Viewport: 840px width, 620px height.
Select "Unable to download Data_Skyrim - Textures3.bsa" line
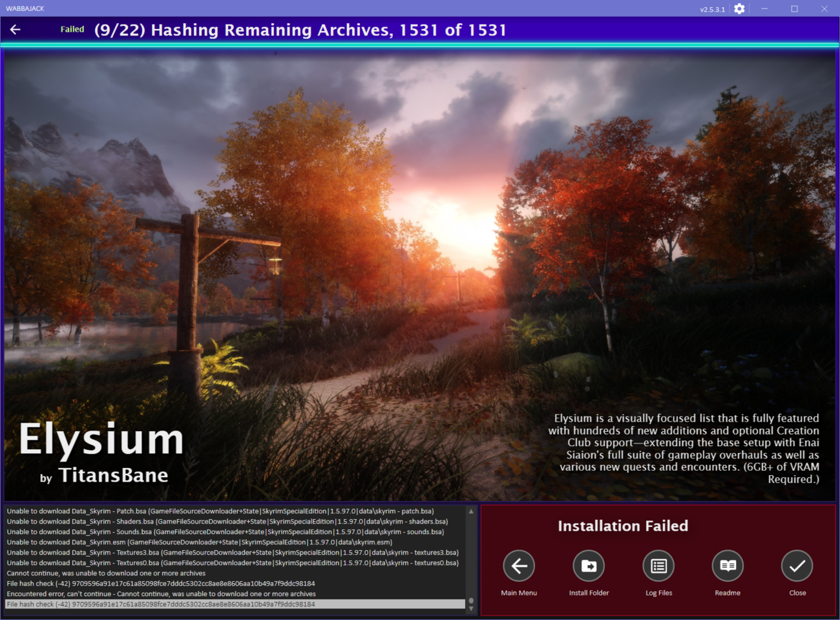(x=235, y=553)
